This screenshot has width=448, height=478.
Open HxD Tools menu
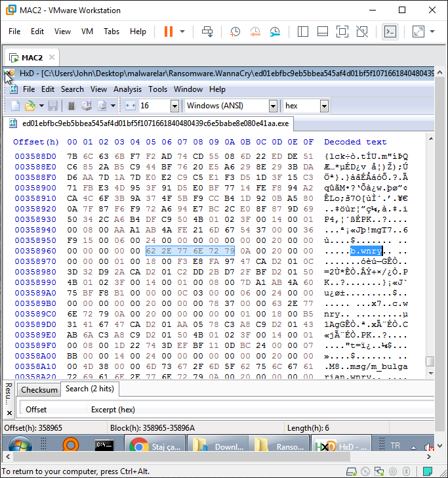(x=158, y=89)
